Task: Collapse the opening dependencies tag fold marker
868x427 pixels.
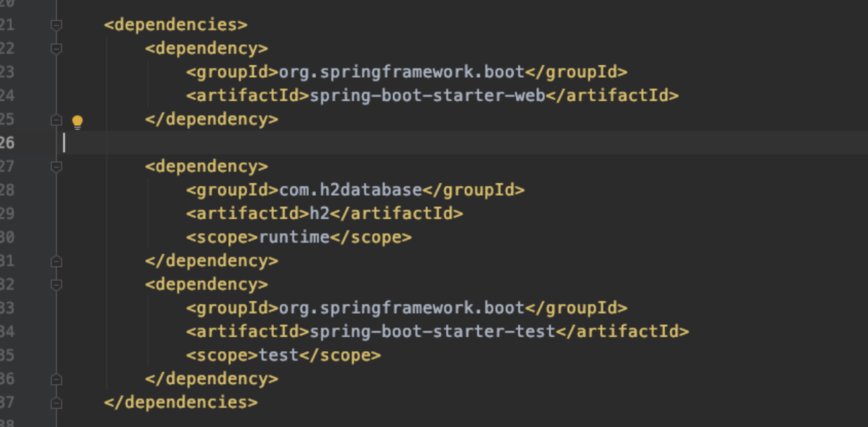Action: tap(57, 25)
